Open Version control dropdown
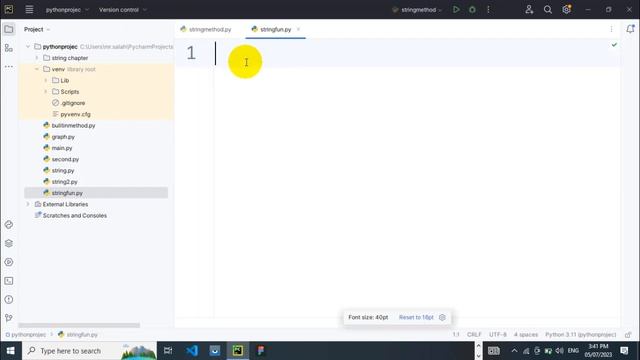 point(122,9)
